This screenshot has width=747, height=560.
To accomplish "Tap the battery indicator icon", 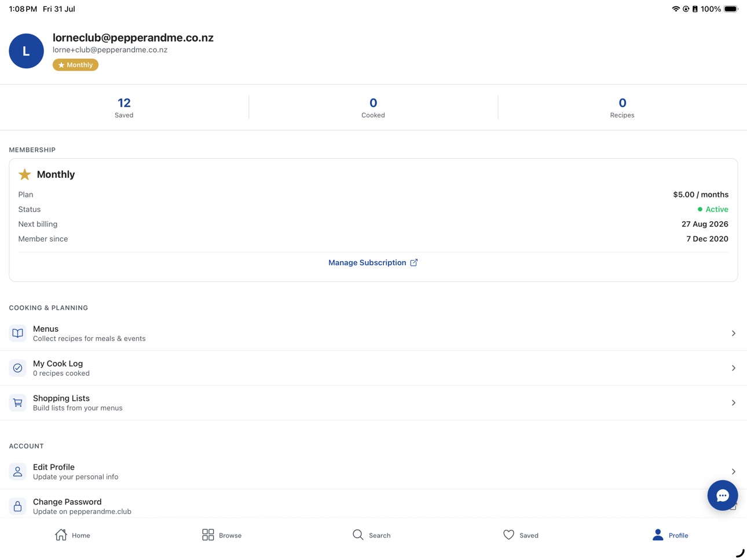I will click(731, 9).
